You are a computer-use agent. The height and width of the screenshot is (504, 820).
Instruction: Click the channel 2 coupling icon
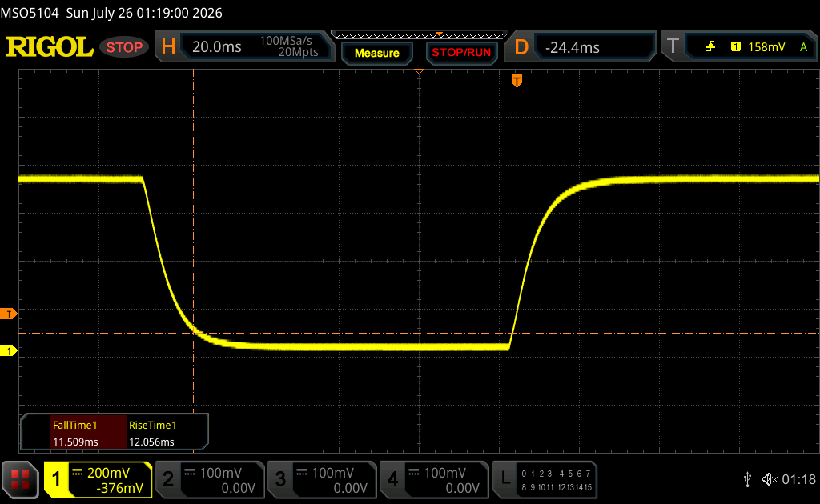click(190, 473)
